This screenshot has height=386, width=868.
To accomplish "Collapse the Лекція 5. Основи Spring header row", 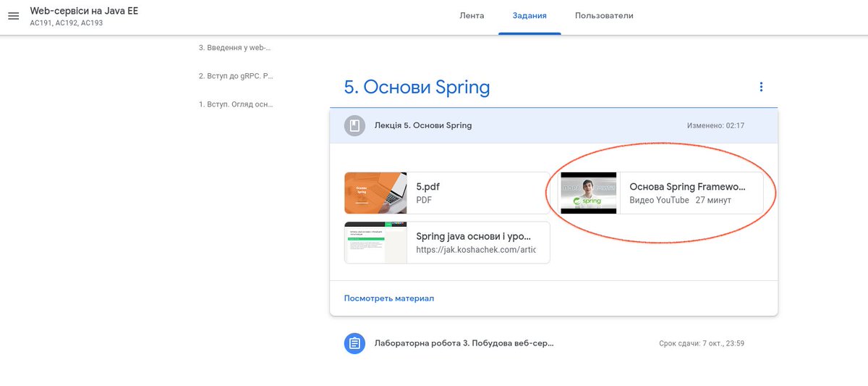I will coord(553,126).
